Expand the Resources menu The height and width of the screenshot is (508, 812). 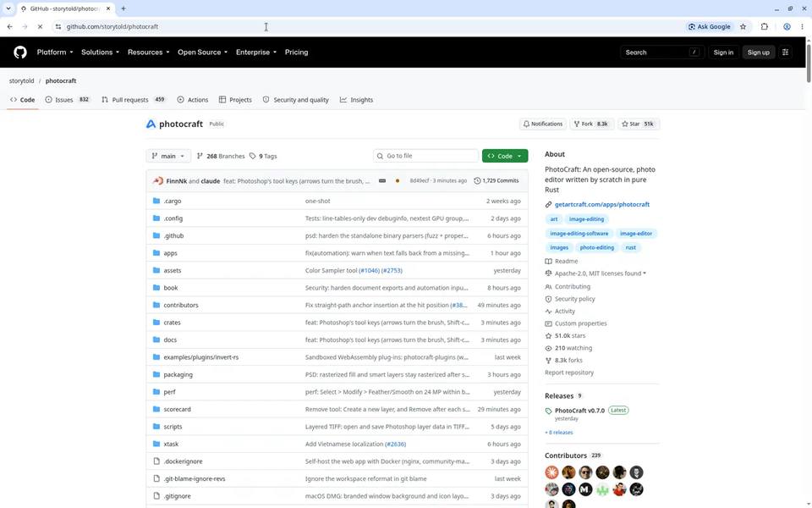click(x=149, y=52)
